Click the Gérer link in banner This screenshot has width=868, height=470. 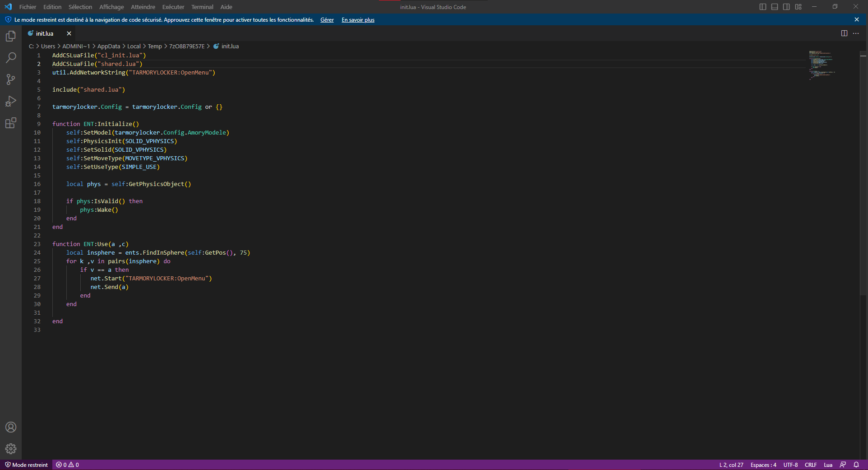(327, 20)
